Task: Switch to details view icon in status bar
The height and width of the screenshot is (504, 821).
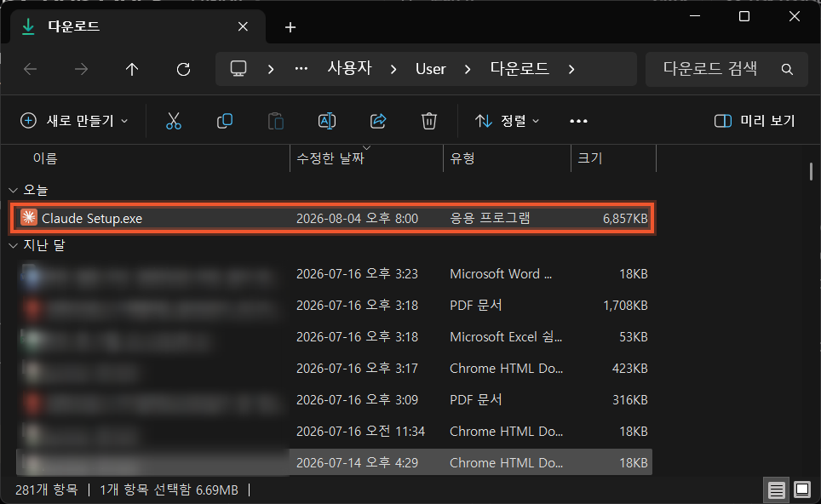Action: coord(777,490)
